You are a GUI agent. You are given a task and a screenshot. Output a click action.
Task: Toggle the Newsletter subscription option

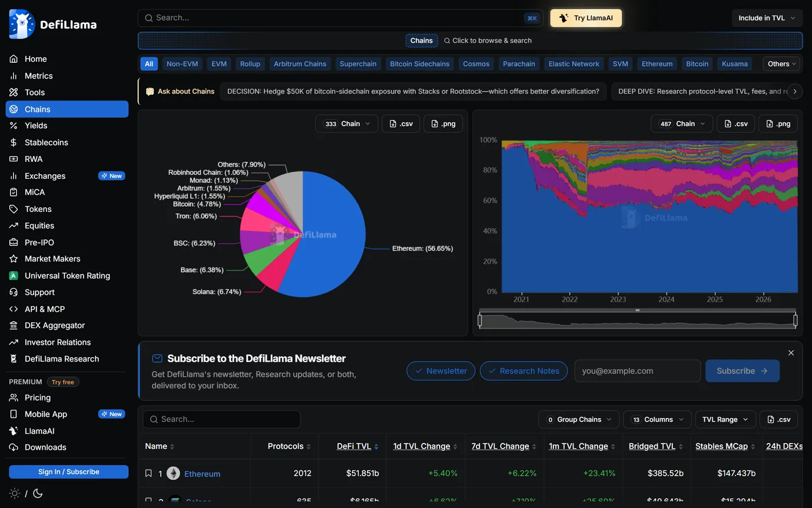coord(441,371)
